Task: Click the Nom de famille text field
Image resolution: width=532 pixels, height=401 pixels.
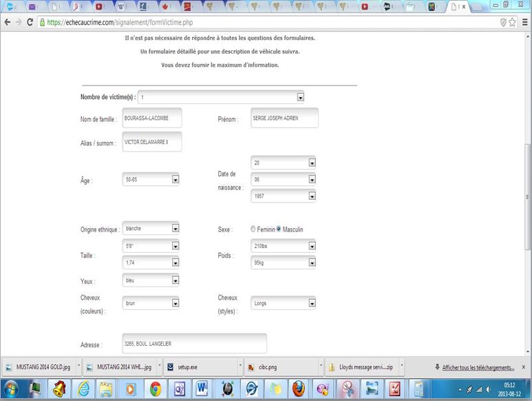Action: 151,118
